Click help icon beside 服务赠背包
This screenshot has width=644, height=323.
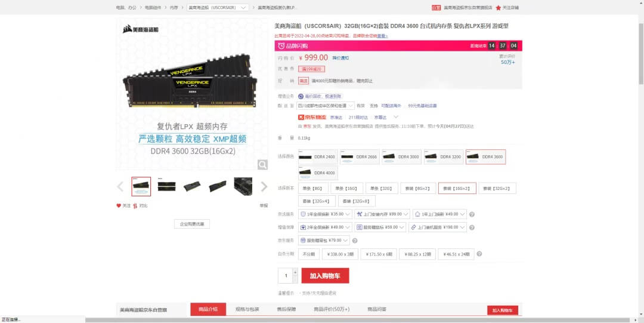click(x=355, y=241)
